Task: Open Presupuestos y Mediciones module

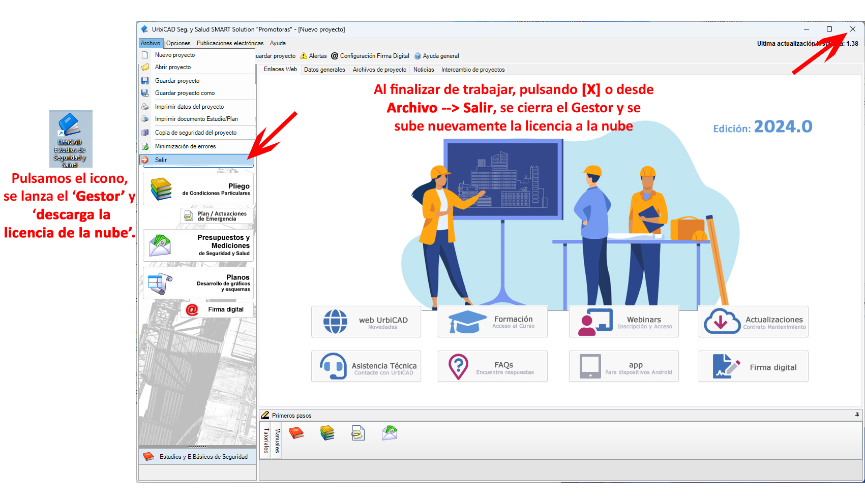Action: pos(198,245)
